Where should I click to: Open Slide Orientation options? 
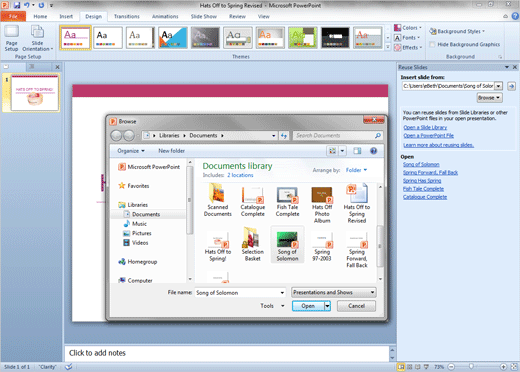tap(37, 38)
